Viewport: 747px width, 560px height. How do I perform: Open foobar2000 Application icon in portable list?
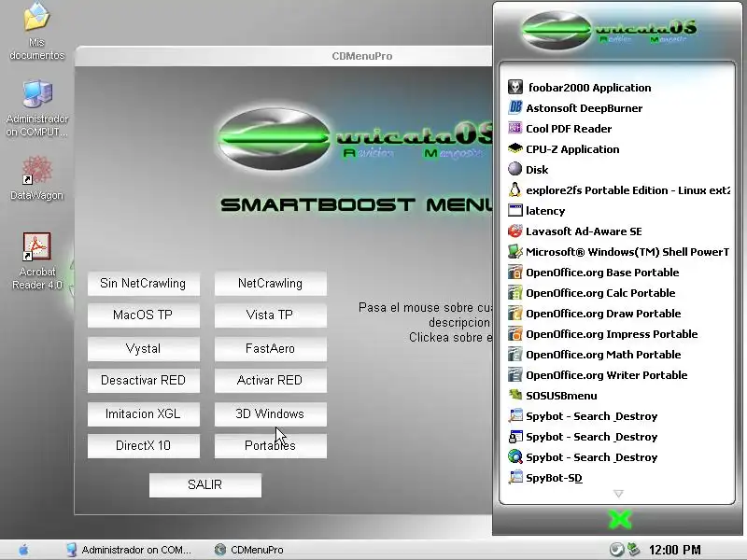pos(515,87)
